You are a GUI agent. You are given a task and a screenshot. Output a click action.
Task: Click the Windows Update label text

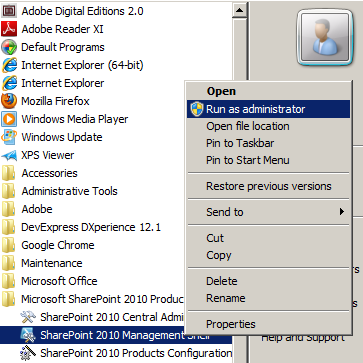[62, 137]
